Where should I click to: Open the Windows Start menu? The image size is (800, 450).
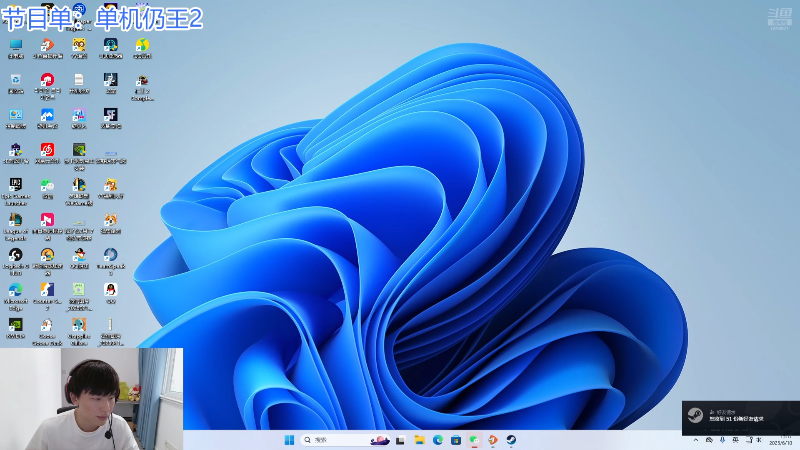289,440
